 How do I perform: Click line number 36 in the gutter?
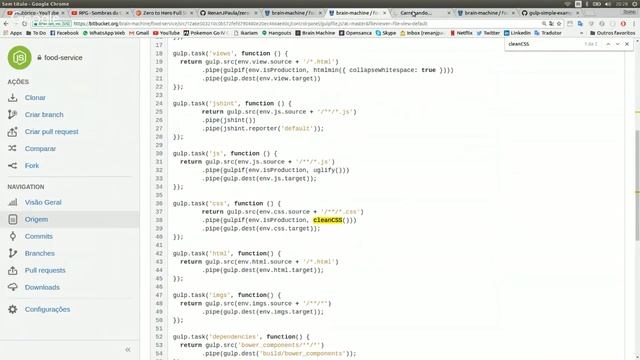pos(159,203)
